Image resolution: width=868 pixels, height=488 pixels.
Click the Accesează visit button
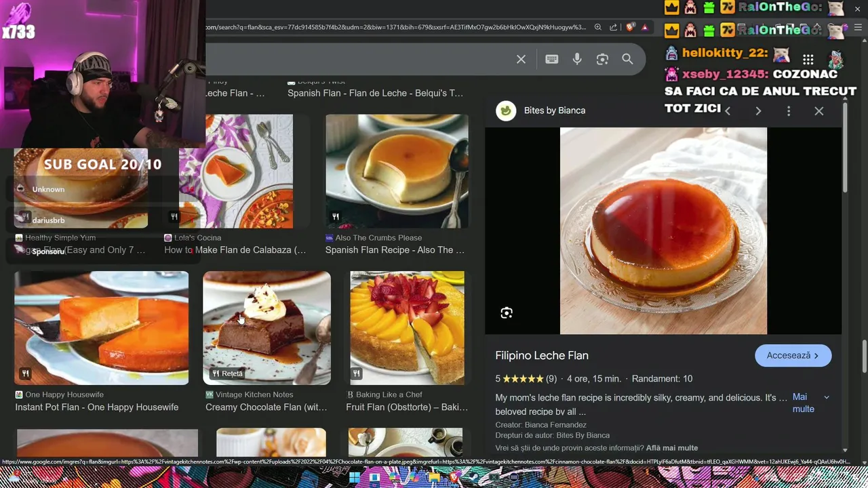pos(793,355)
